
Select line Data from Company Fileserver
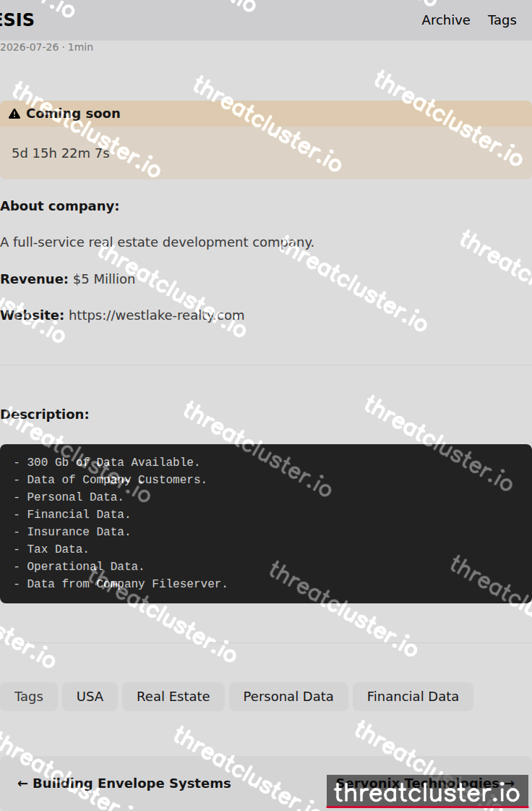121,584
